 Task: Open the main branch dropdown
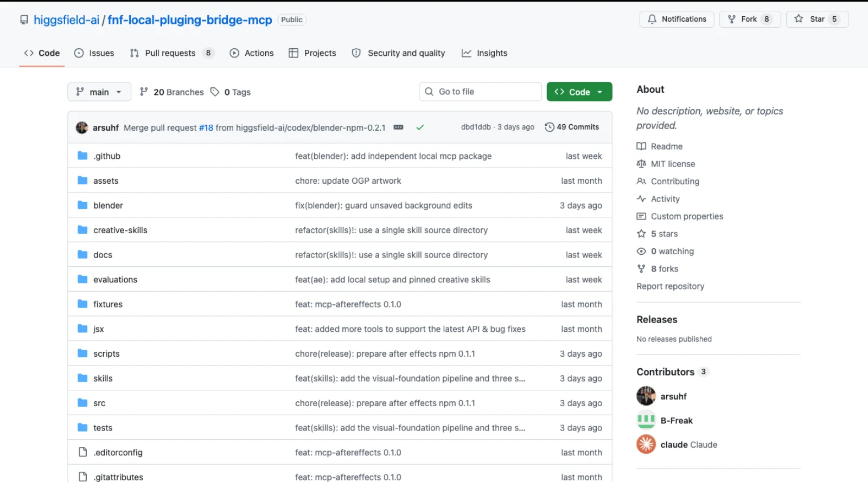pyautogui.click(x=99, y=92)
